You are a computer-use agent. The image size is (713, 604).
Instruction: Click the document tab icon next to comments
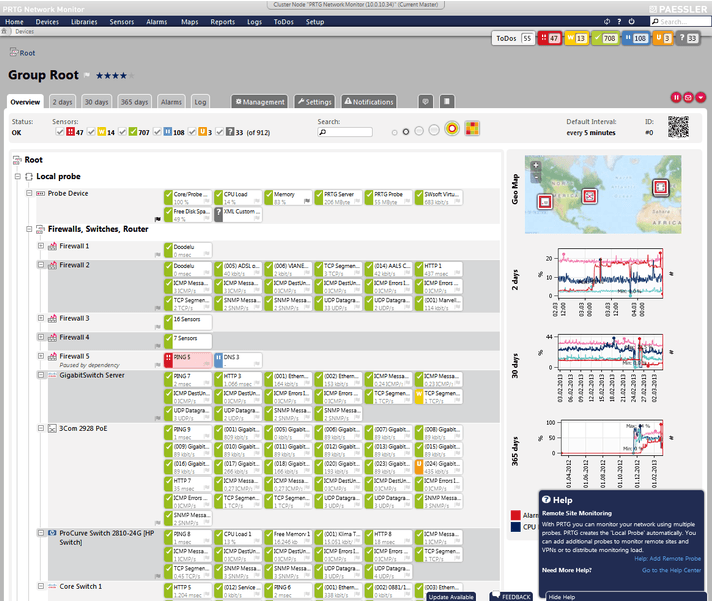(447, 101)
